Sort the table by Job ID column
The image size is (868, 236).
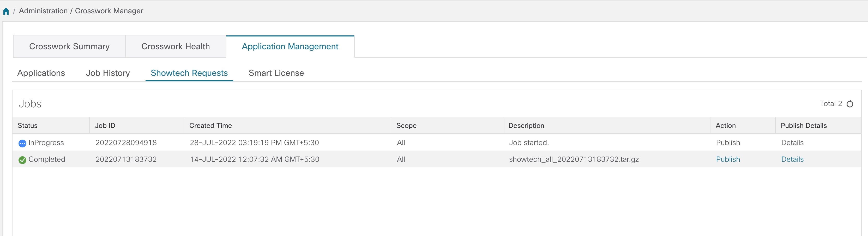click(x=104, y=125)
